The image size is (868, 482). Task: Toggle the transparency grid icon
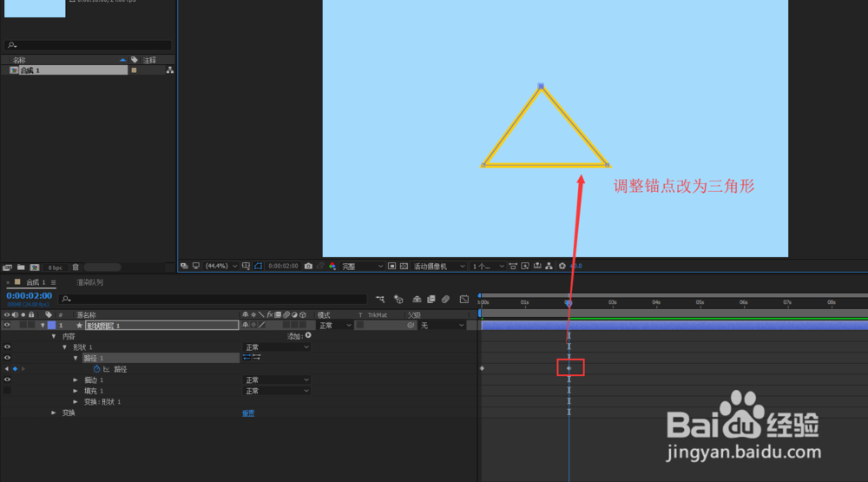pyautogui.click(x=404, y=267)
